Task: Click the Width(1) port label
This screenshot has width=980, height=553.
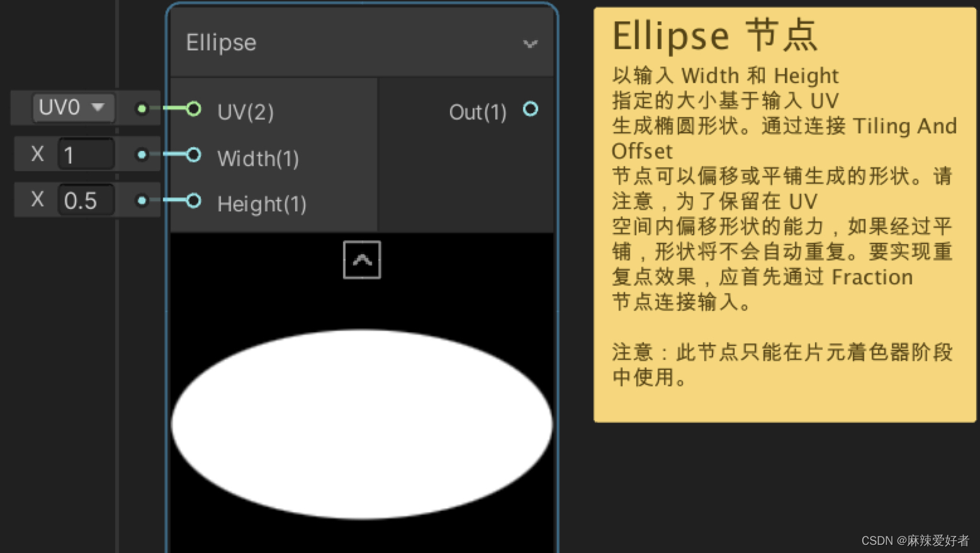Action: tap(258, 159)
